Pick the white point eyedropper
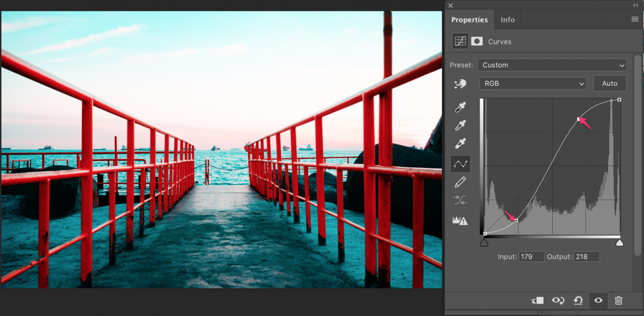Image resolution: width=644 pixels, height=316 pixels. click(x=460, y=144)
